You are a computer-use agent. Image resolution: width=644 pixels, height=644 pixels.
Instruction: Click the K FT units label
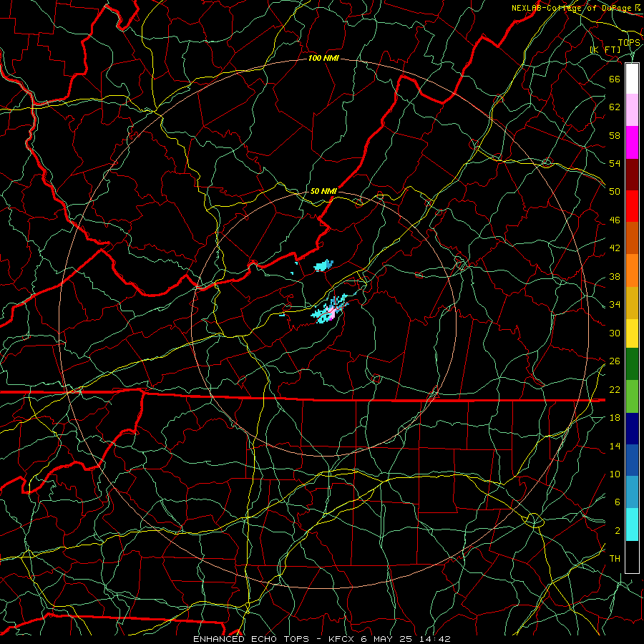tap(605, 50)
